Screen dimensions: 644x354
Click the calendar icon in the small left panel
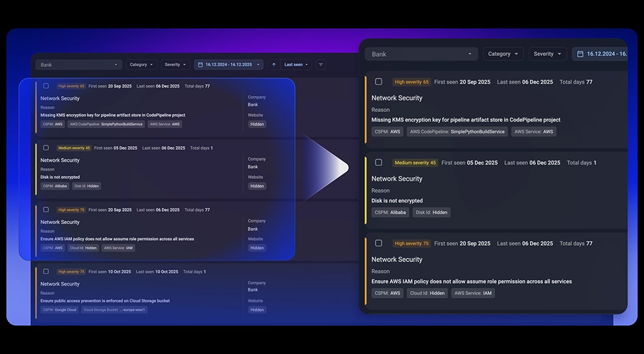click(200, 65)
